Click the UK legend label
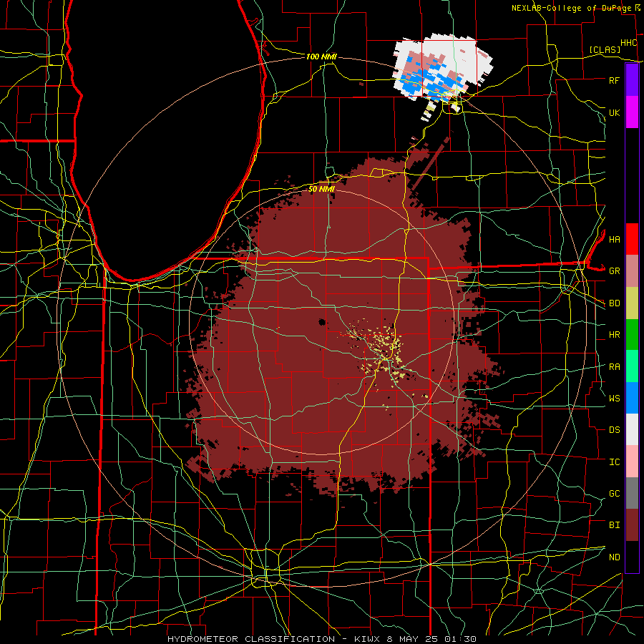The width and height of the screenshot is (644, 644). click(615, 112)
